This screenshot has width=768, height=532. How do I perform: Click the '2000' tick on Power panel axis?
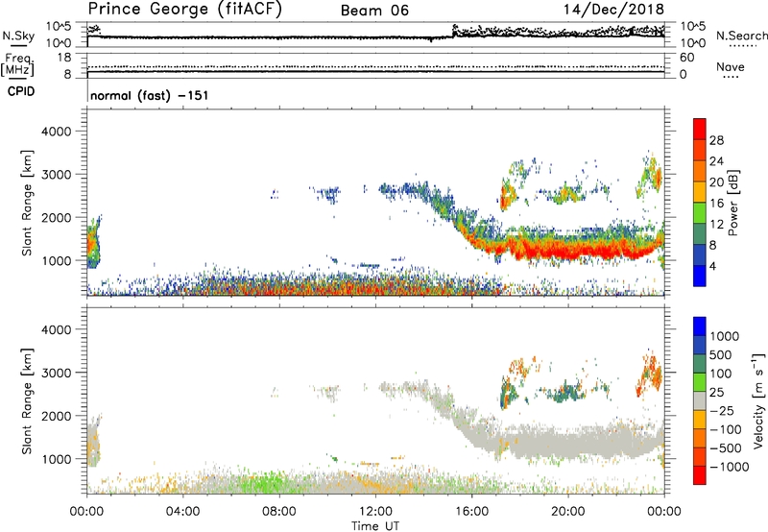click(x=56, y=217)
